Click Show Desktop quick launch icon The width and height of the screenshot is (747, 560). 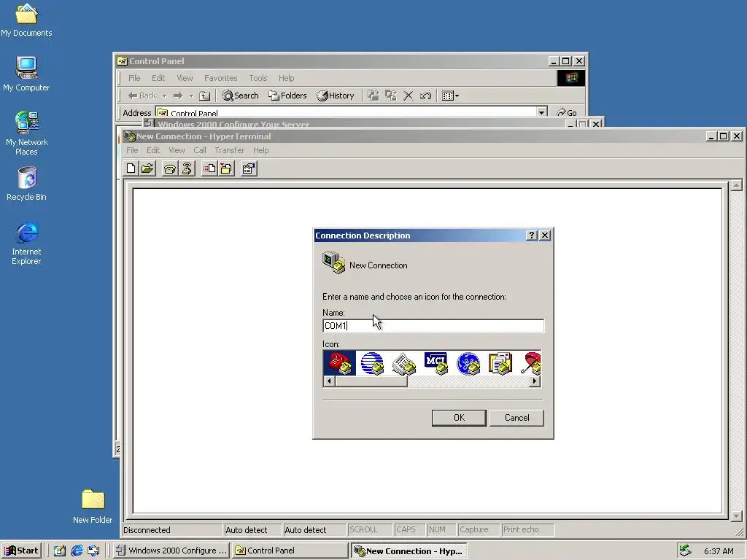tap(59, 551)
